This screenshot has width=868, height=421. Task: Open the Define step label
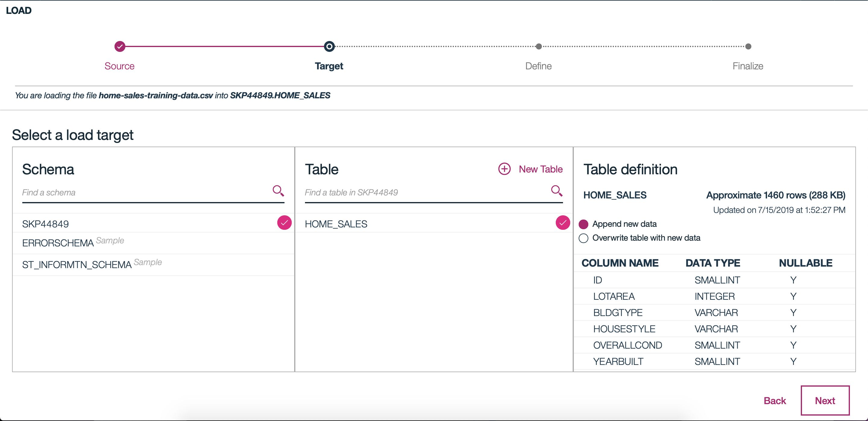(x=538, y=66)
